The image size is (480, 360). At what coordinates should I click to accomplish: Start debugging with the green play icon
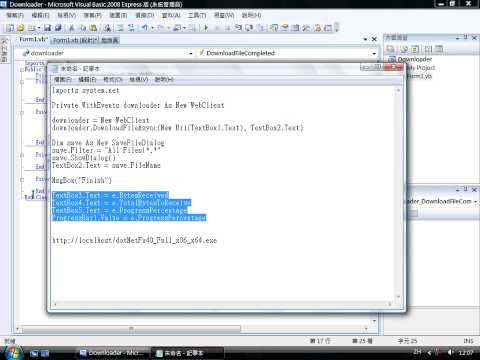(x=205, y=28)
